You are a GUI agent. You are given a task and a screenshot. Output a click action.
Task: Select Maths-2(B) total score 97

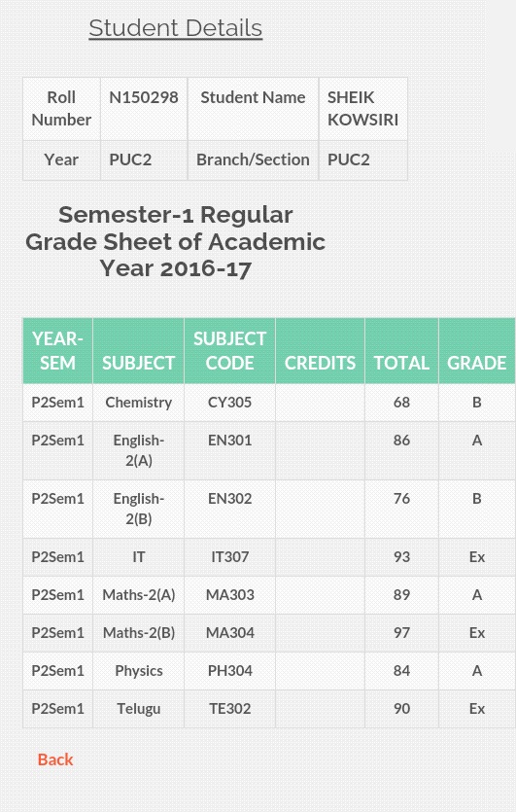tap(401, 632)
